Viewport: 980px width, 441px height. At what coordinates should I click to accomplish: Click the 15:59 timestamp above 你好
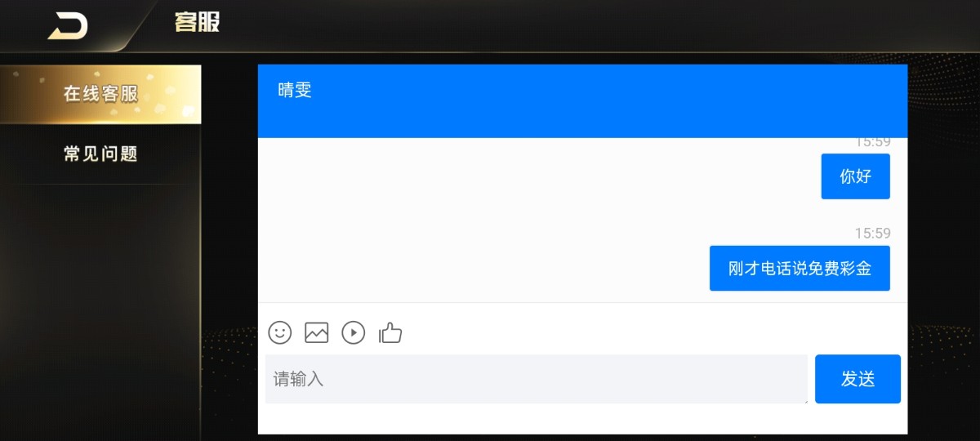pos(872,142)
